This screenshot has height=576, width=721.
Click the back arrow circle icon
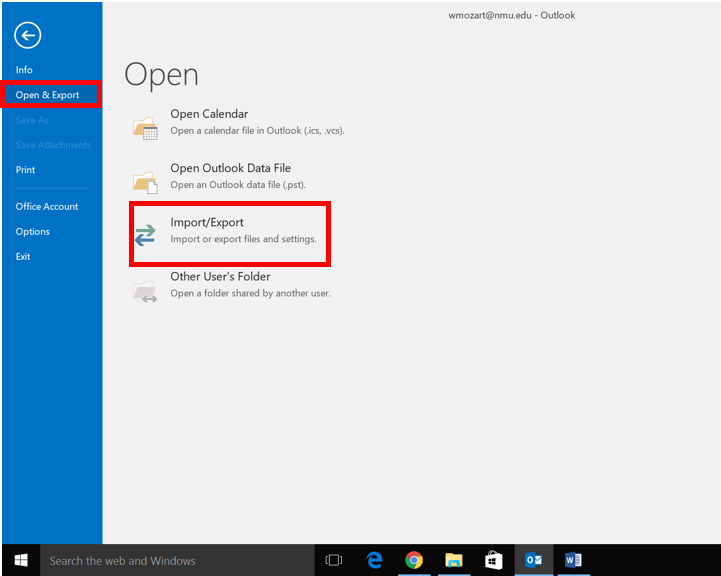click(28, 35)
